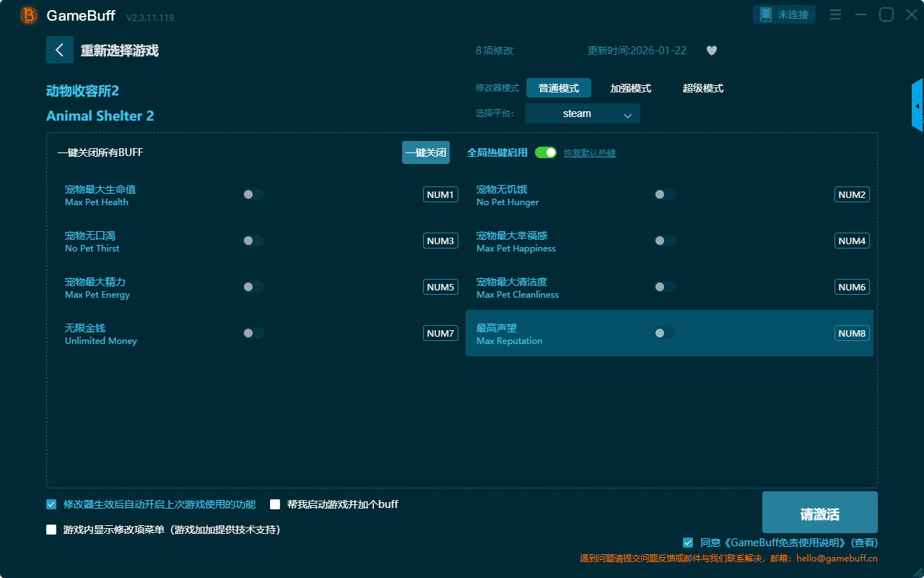
Task: Expand the right side panel arrow
Action: (x=918, y=106)
